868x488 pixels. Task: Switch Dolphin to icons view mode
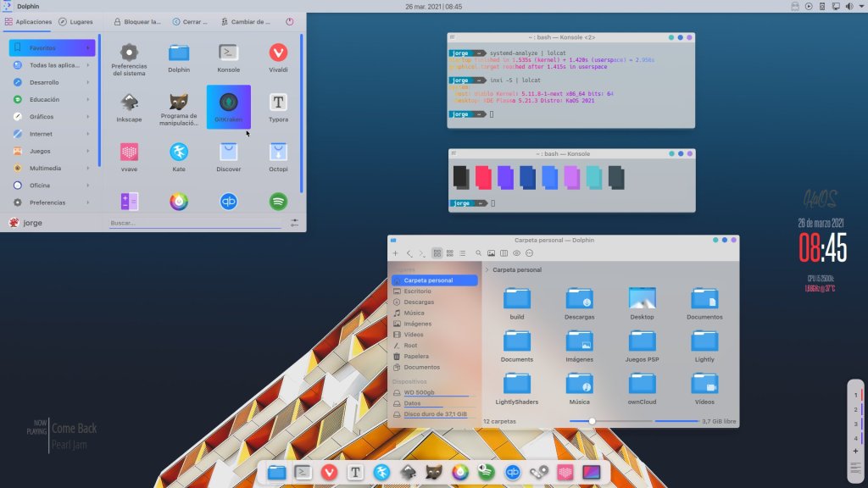437,253
